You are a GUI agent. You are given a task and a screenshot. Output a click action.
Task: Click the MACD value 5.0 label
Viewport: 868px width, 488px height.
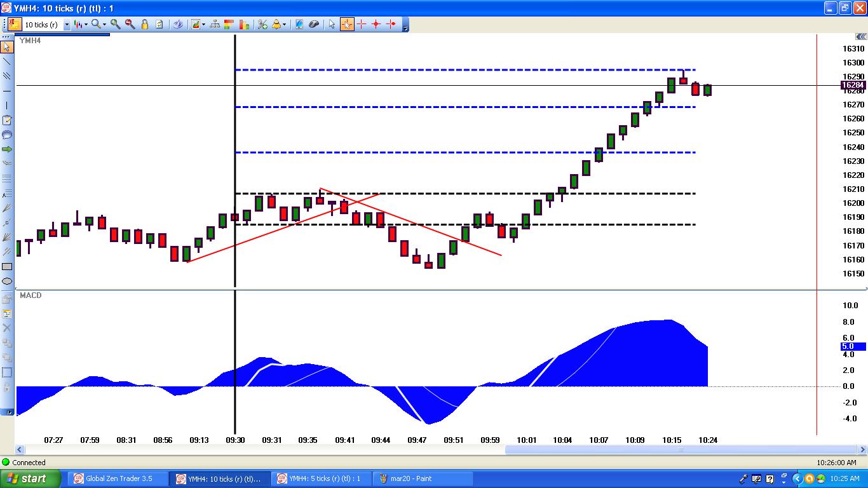click(852, 346)
